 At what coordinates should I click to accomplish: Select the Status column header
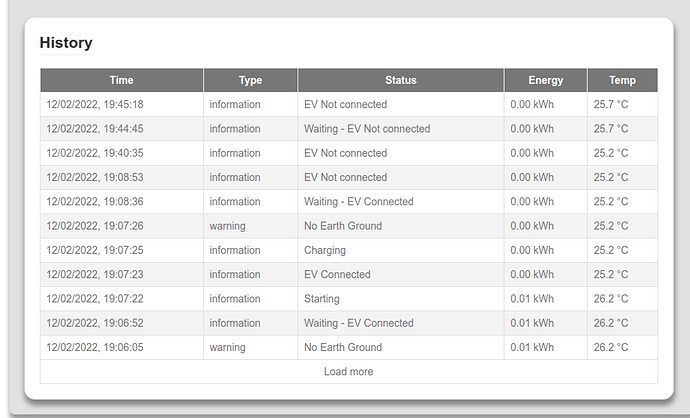coord(400,80)
